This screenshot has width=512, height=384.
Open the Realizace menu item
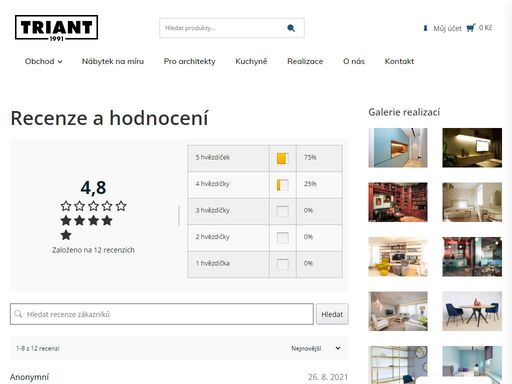(305, 61)
